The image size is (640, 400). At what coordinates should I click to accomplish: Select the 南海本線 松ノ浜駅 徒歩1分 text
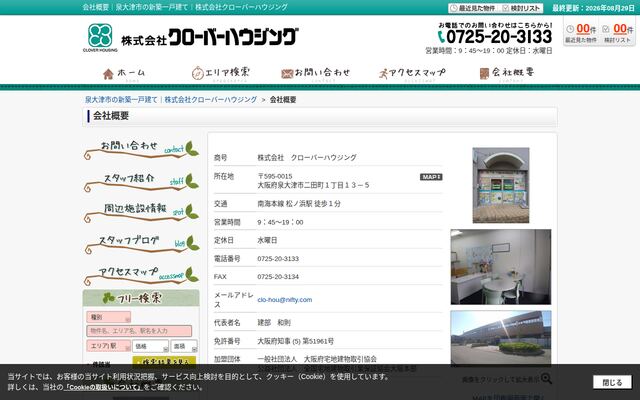pyautogui.click(x=299, y=204)
